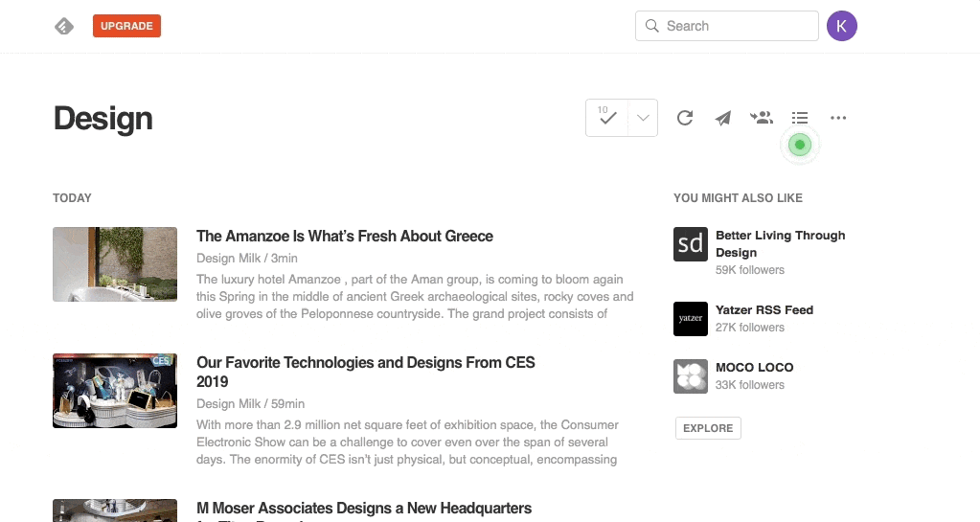Click the YOU MIGHT ALSO LIKE heading
This screenshot has height=522, width=980.
point(739,198)
